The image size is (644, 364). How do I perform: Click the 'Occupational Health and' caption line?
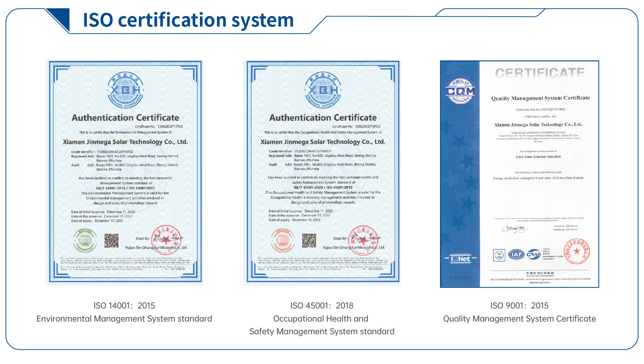(321, 319)
